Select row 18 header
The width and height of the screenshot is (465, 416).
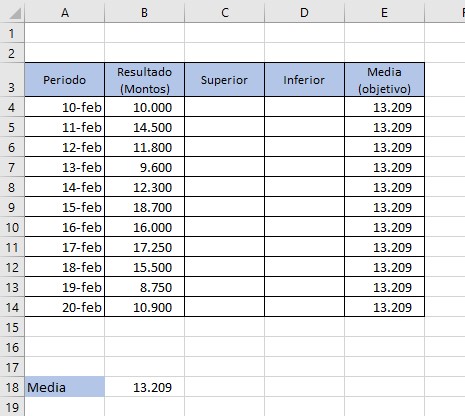(x=12, y=387)
